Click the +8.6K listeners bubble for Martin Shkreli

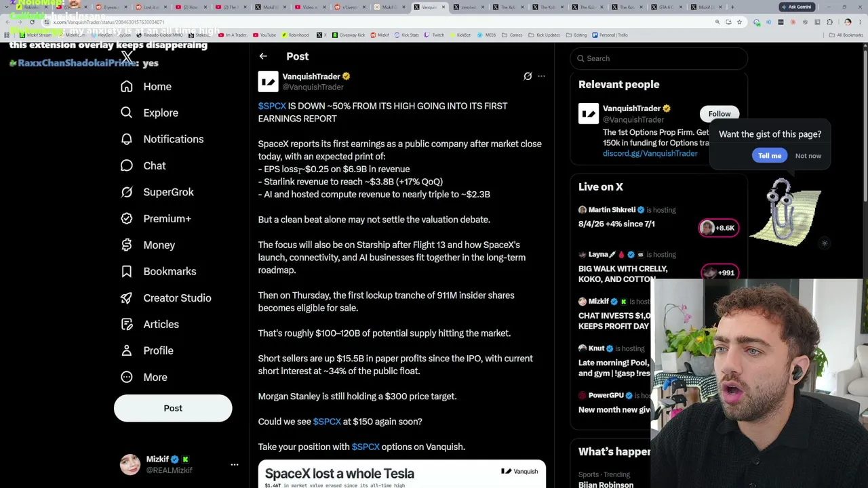click(719, 228)
